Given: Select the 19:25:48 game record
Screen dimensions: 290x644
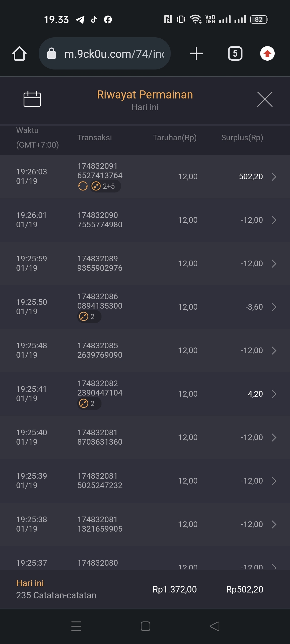Looking at the screenshot, I should 145,350.
